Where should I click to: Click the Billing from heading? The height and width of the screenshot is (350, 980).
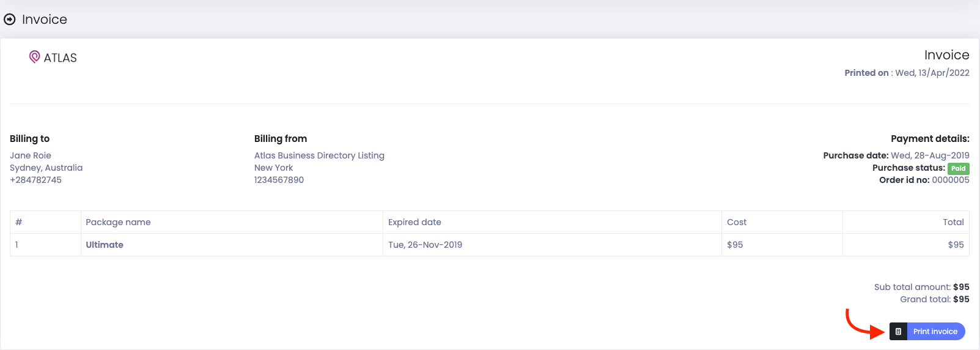(x=281, y=139)
